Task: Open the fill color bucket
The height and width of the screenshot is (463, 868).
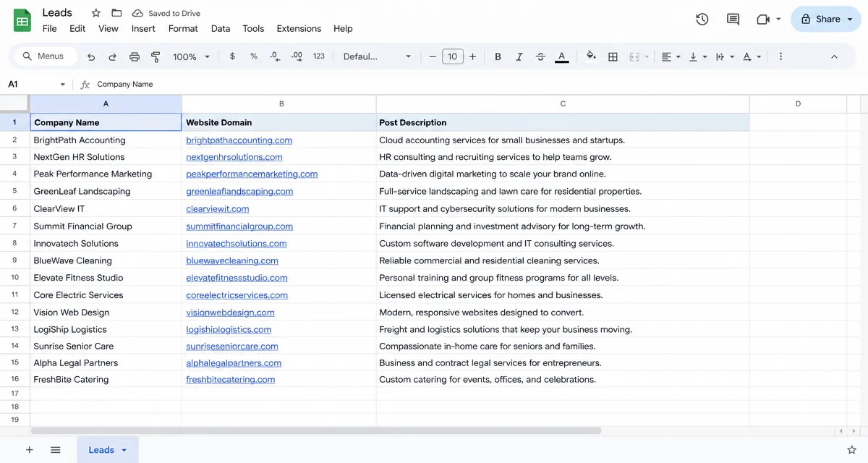Action: pos(591,56)
